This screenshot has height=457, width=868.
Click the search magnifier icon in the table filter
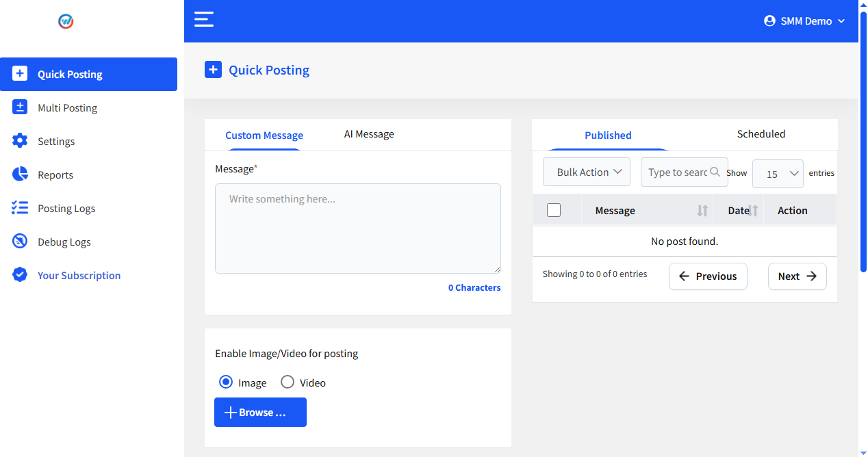point(715,172)
